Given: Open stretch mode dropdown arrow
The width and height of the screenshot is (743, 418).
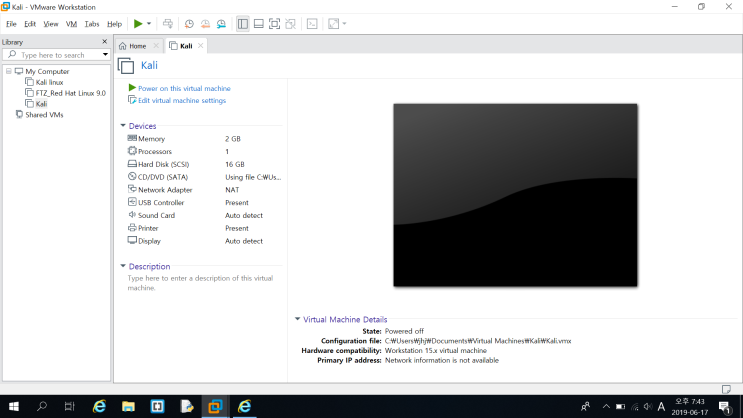Looking at the screenshot, I should point(344,24).
